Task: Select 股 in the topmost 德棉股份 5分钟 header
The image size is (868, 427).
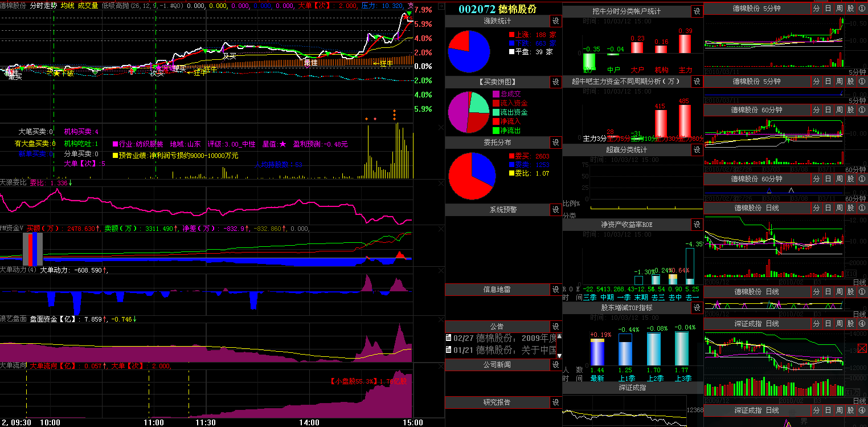Action: click(850, 9)
